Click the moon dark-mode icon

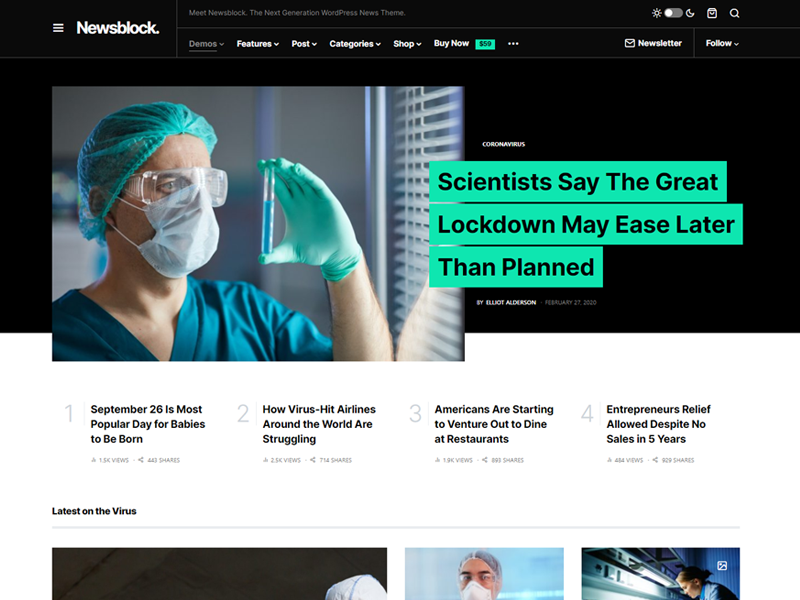tap(690, 13)
